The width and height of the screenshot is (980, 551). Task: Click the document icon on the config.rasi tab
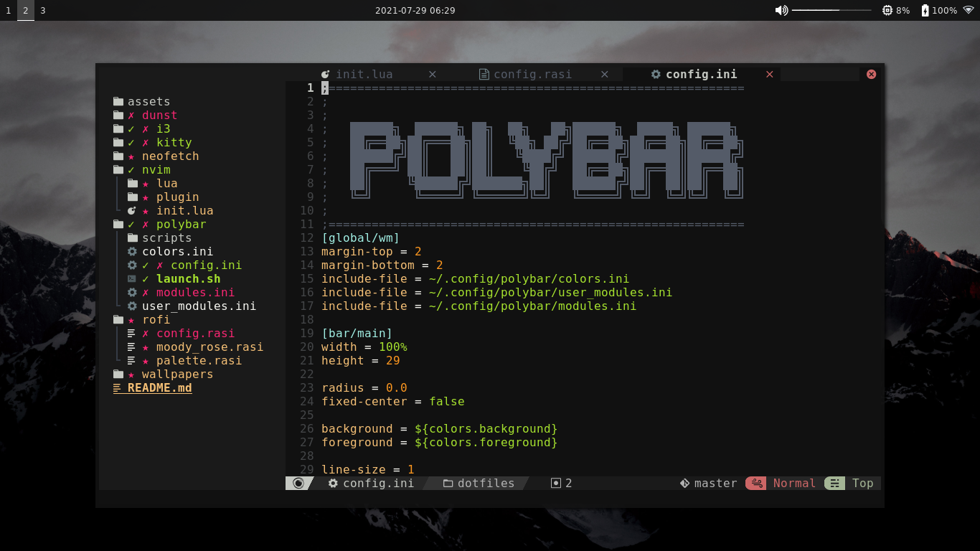(484, 75)
